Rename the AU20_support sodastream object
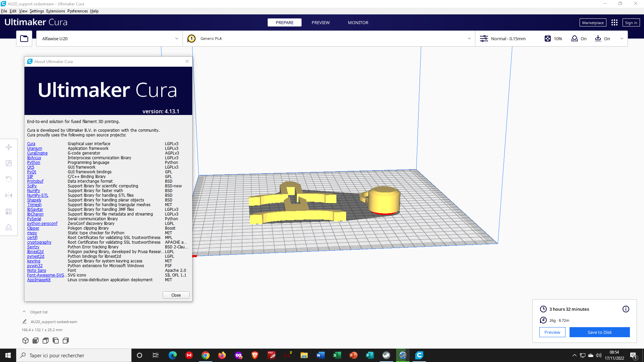The width and height of the screenshot is (644, 362). point(24,321)
